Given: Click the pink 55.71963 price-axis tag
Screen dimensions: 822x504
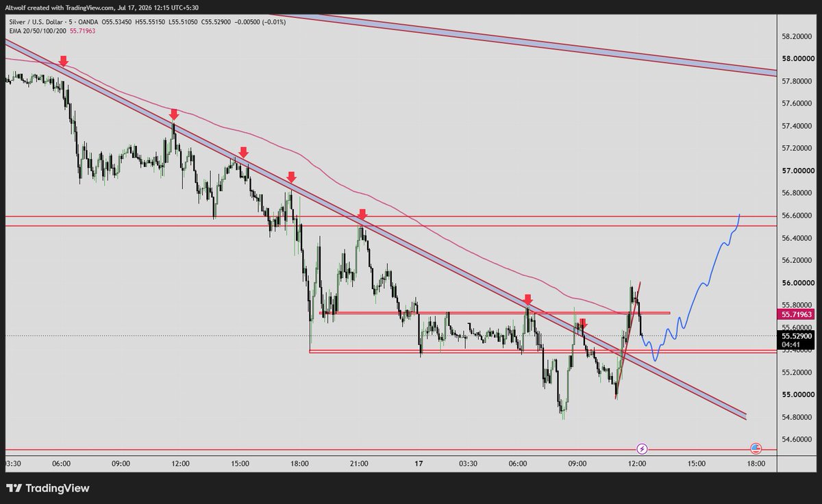Looking at the screenshot, I should coord(796,314).
